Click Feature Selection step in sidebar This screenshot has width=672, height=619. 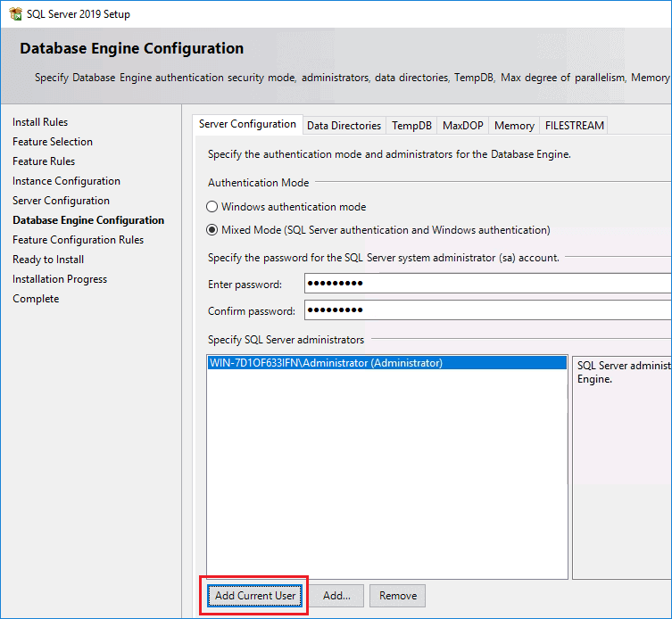click(53, 142)
